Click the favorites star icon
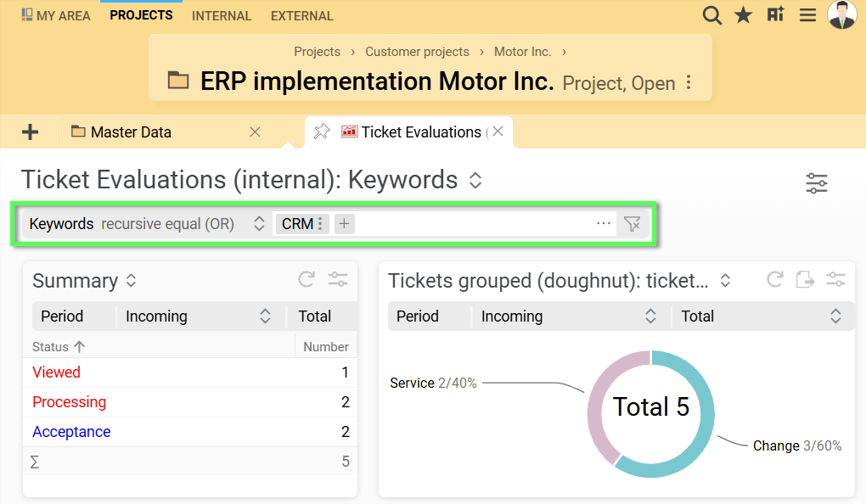Viewport: 866px width, 504px height. 744,15
